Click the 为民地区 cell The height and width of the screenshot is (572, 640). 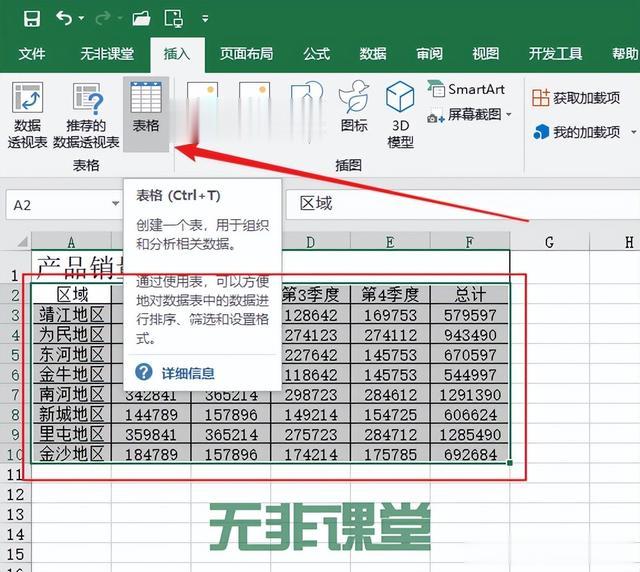pyautogui.click(x=71, y=335)
